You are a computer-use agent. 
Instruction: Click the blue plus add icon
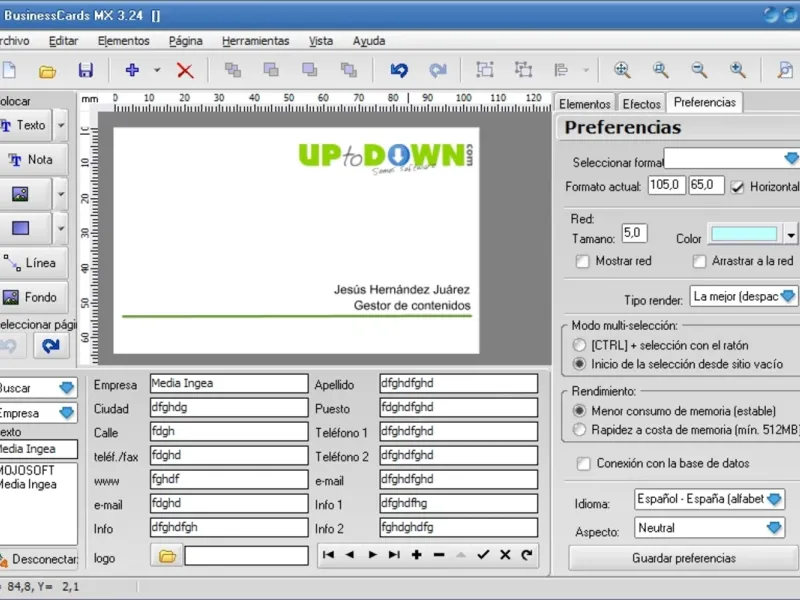132,69
